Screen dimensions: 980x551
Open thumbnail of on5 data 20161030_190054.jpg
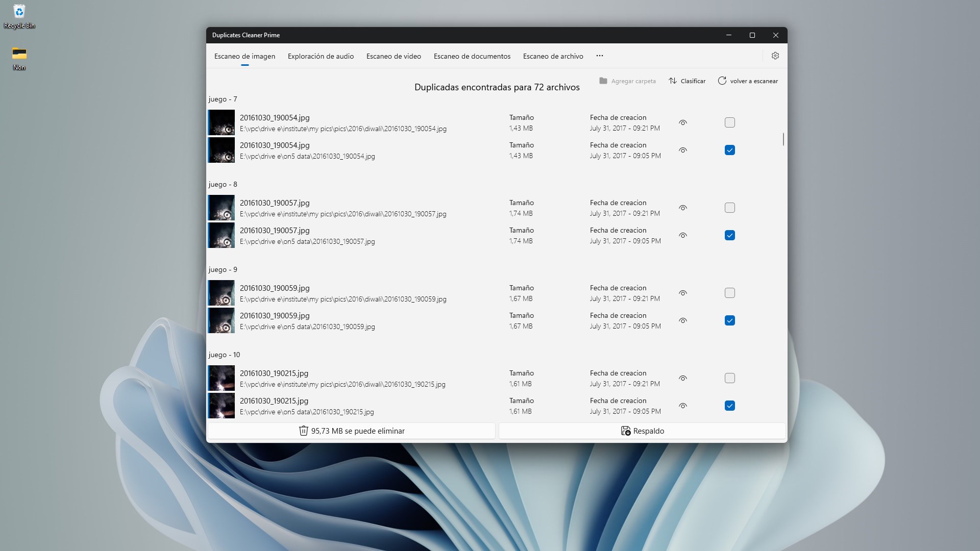tap(222, 150)
